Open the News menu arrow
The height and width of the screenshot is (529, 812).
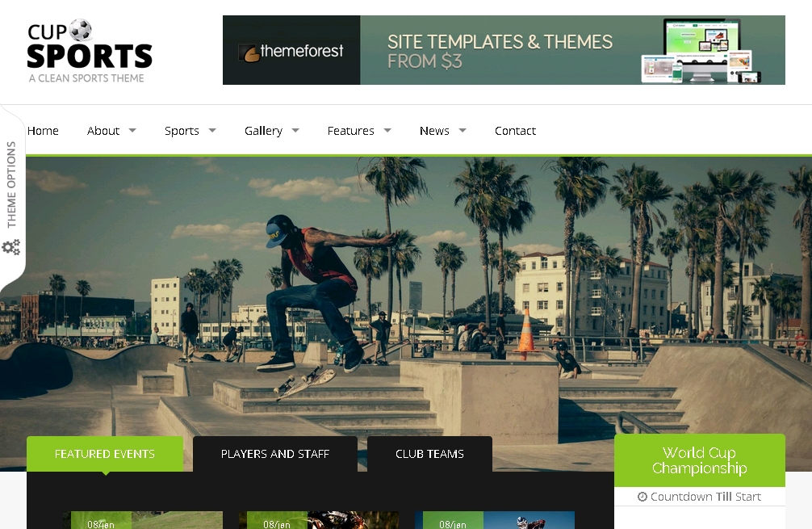(463, 130)
